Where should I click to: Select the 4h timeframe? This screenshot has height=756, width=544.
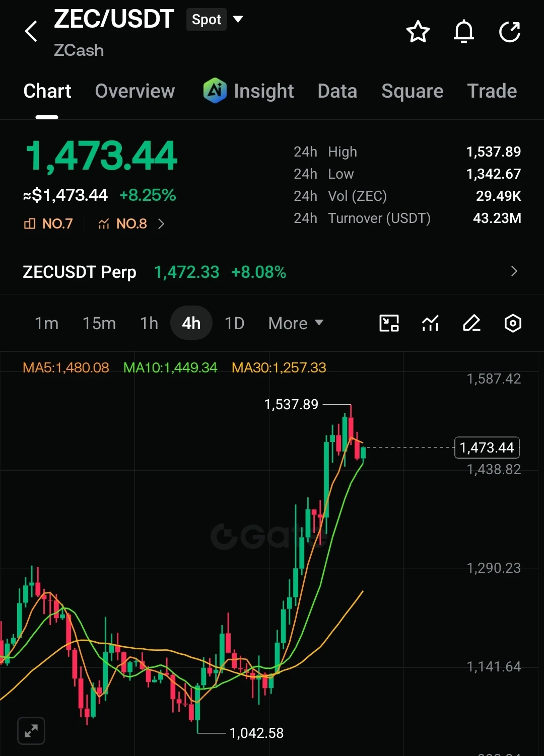[191, 323]
